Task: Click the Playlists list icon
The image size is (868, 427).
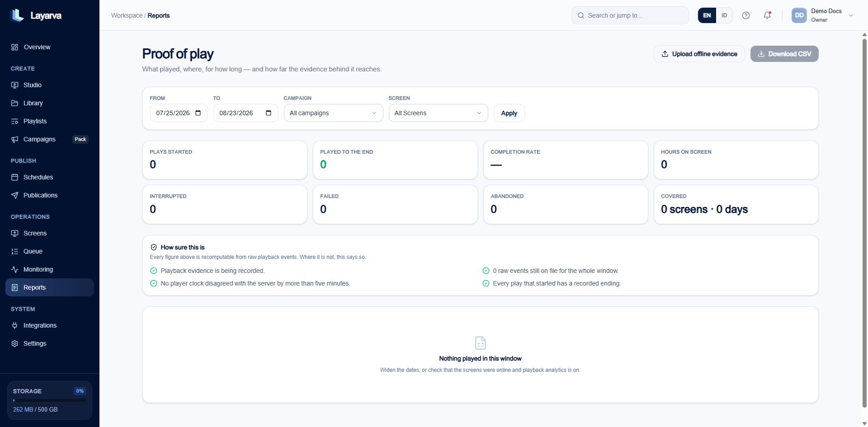Action: pos(15,121)
